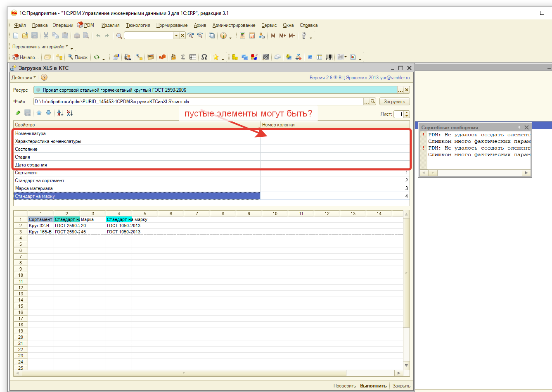The image size is (552, 392).
Task: Open Переключить интерфейс dropdown
Action: tap(40, 47)
